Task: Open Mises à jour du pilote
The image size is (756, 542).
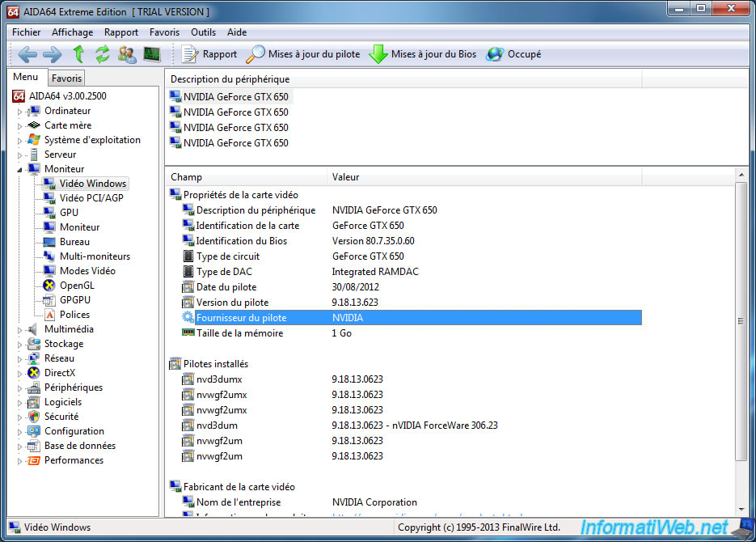Action: pos(302,54)
